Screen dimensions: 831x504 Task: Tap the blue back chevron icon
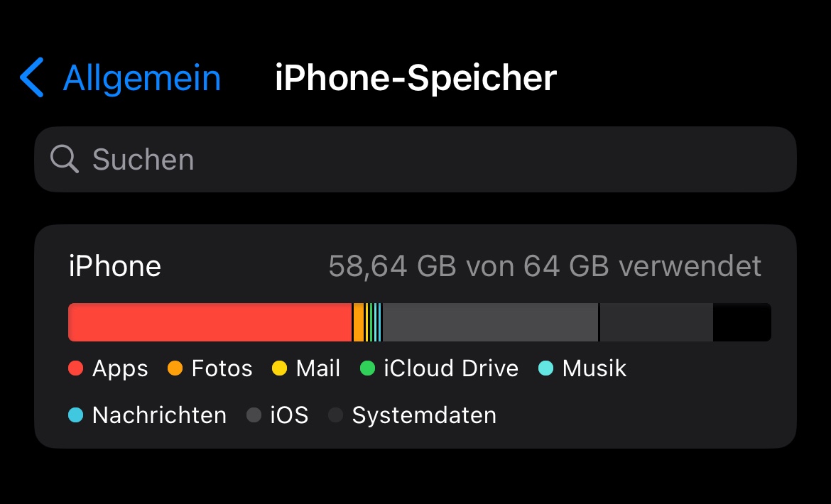32,77
